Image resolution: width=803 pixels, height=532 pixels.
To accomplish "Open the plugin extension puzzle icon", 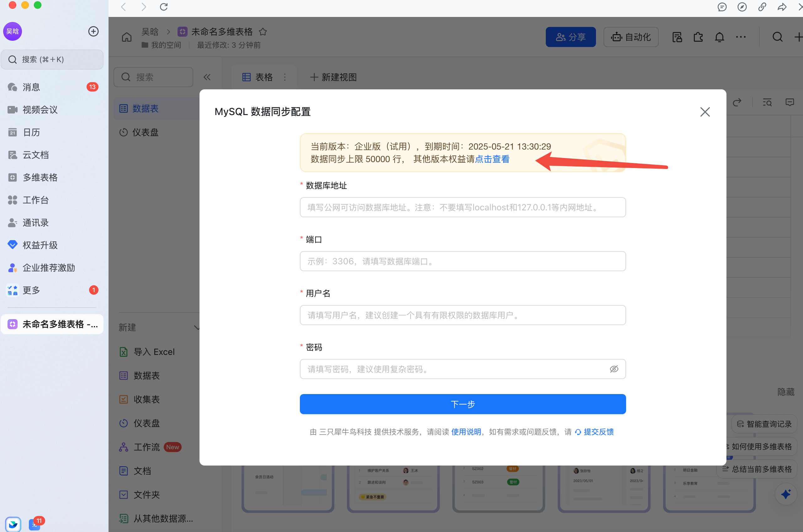I will pos(698,37).
